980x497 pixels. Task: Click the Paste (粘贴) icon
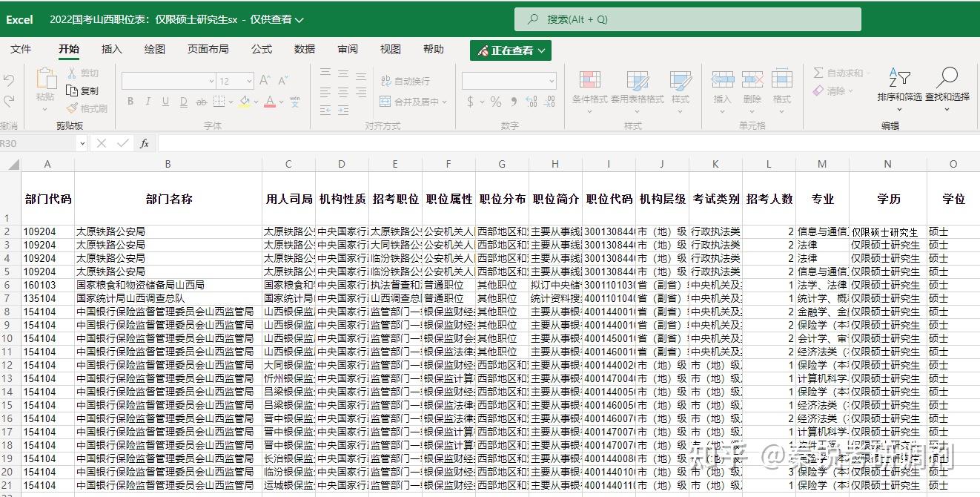[46, 82]
